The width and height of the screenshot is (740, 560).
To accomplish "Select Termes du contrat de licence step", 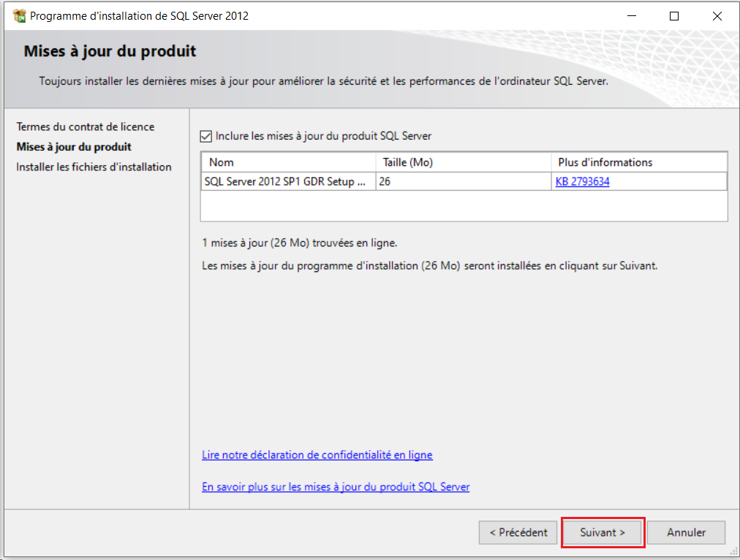I will (x=86, y=126).
